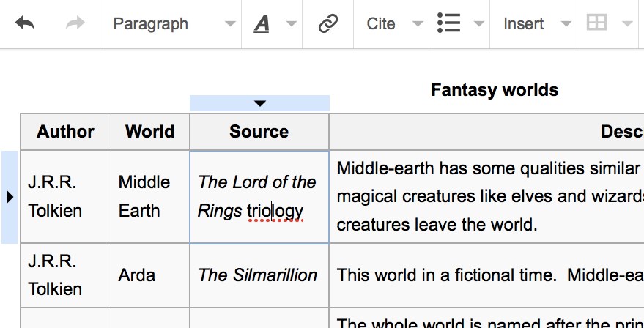This screenshot has height=328, width=644.
Task: Click The Silmarillion cell
Action: coord(259,275)
